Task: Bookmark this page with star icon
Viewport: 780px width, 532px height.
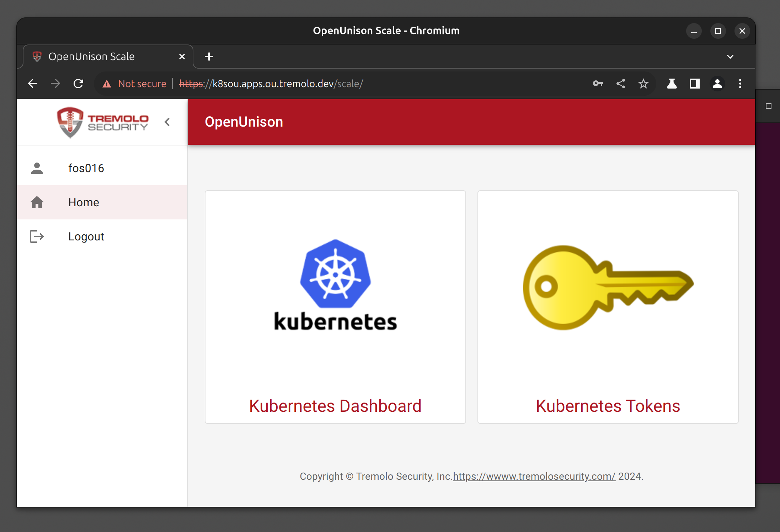Action: (x=643, y=84)
